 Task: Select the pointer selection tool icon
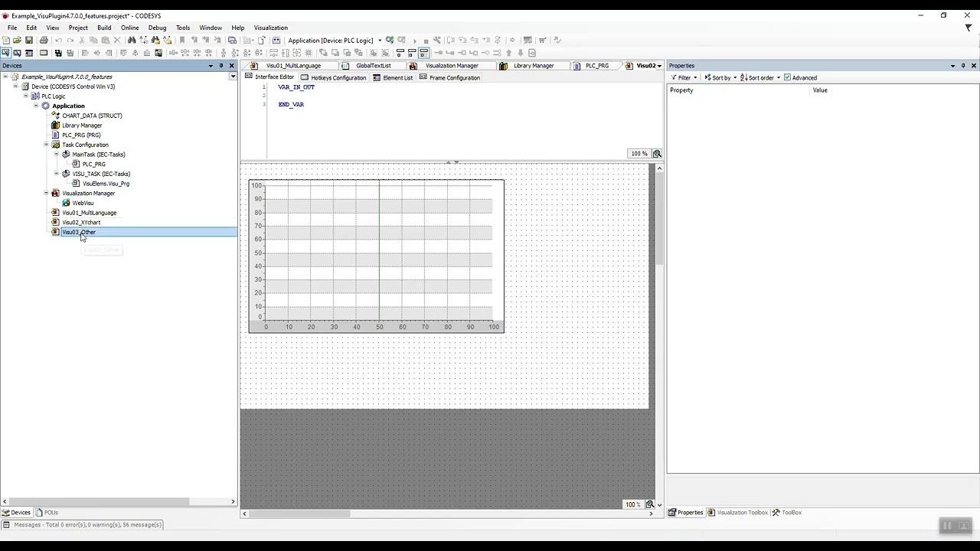[x=5, y=53]
